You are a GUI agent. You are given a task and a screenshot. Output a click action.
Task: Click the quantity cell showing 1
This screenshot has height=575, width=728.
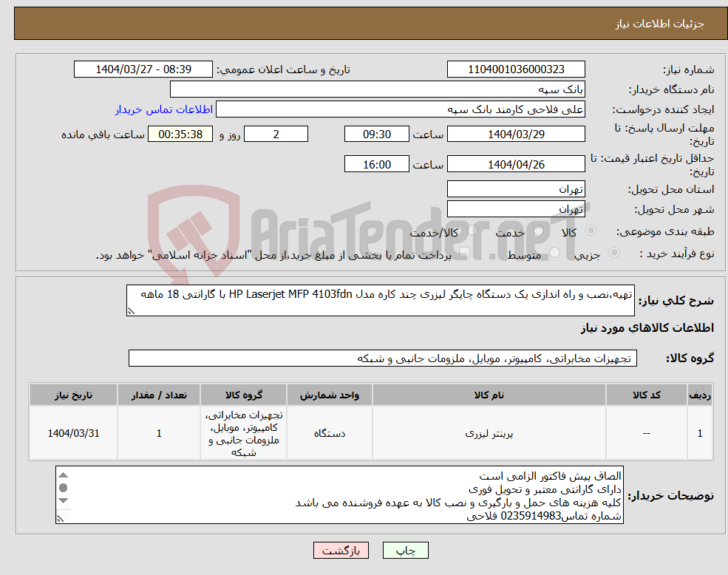click(159, 433)
